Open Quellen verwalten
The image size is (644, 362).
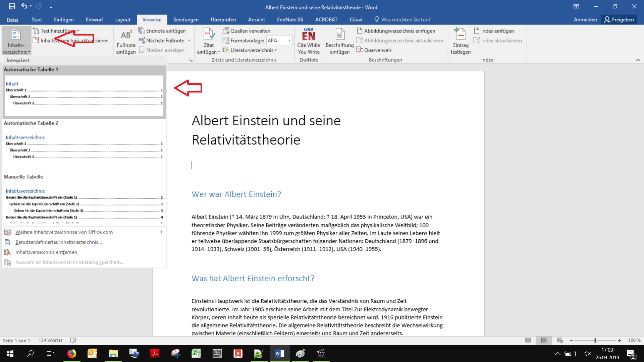(x=247, y=31)
